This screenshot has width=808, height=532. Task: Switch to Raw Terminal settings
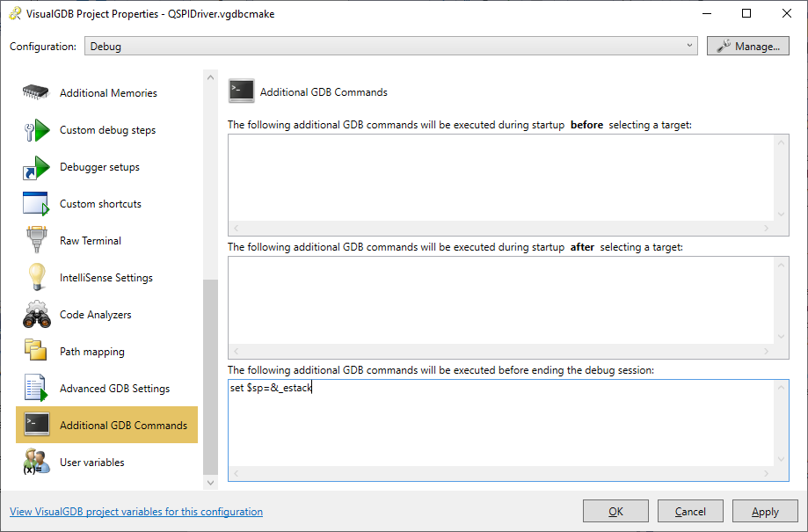(x=106, y=241)
